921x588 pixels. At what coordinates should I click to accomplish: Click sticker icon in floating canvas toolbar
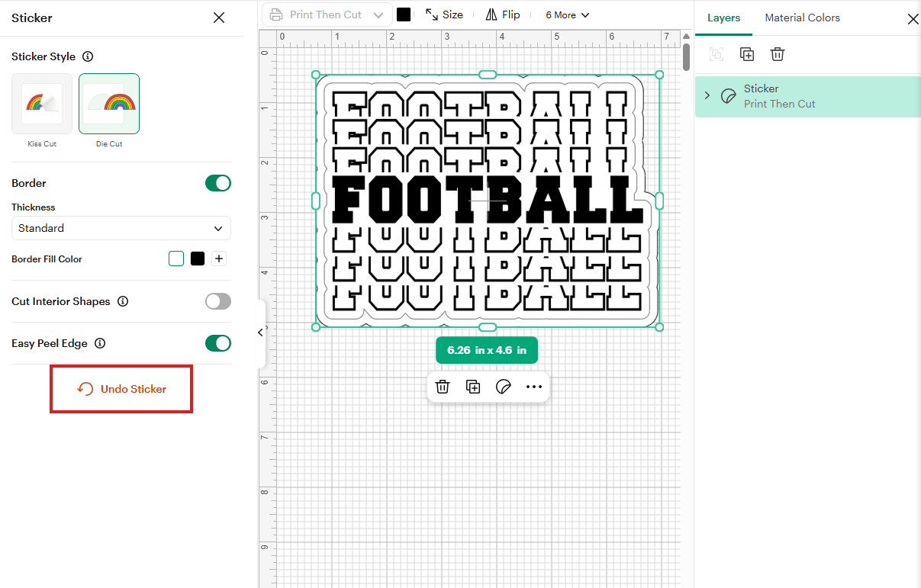pyautogui.click(x=503, y=387)
